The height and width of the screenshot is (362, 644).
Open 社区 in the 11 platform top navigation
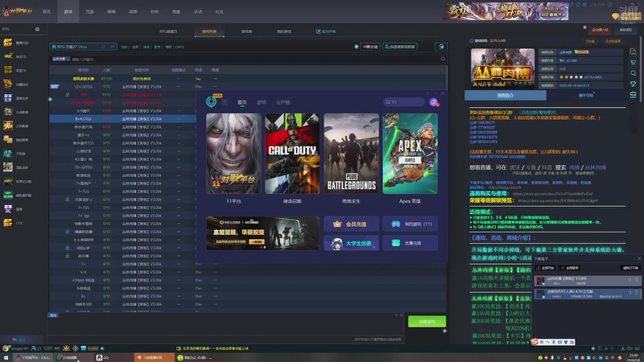pos(219,11)
